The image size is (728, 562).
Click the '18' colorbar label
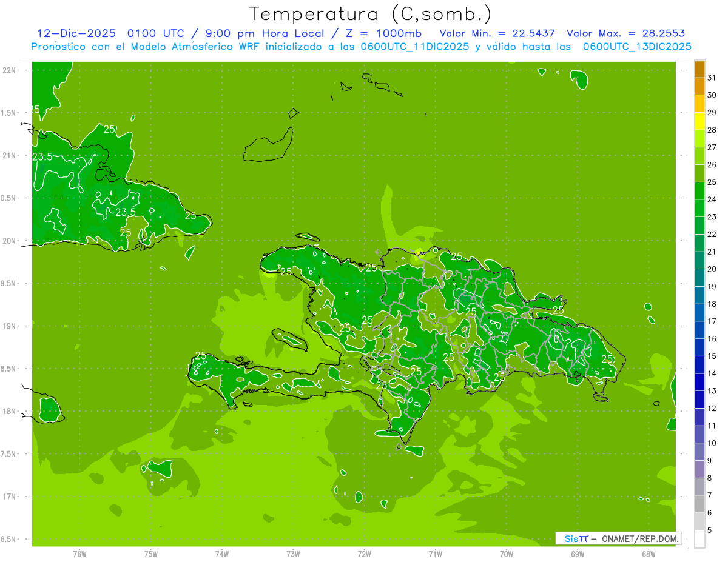click(x=712, y=304)
